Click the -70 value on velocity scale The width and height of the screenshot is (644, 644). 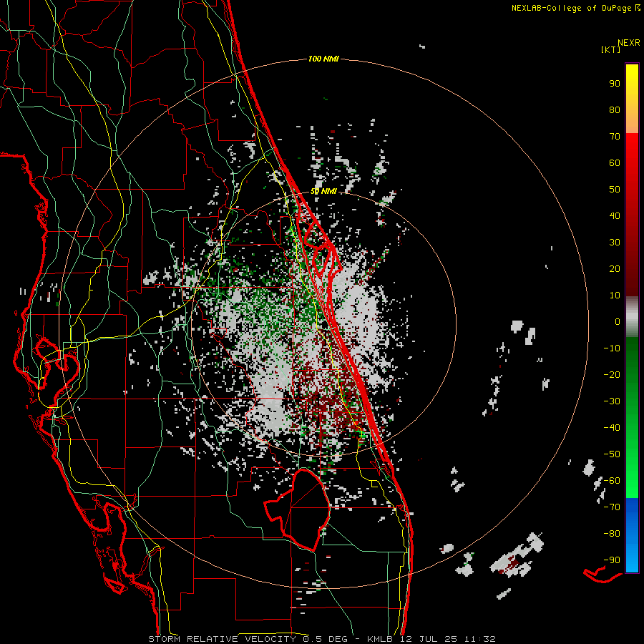(x=612, y=507)
